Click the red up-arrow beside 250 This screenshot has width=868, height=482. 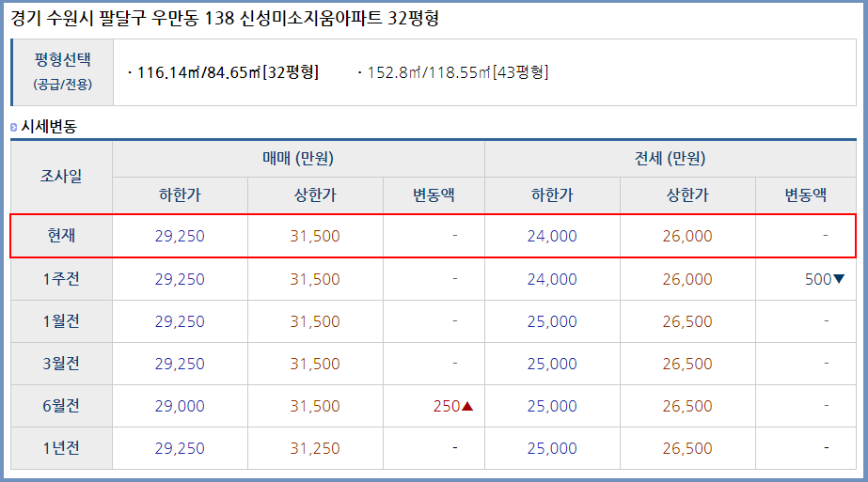click(x=467, y=406)
